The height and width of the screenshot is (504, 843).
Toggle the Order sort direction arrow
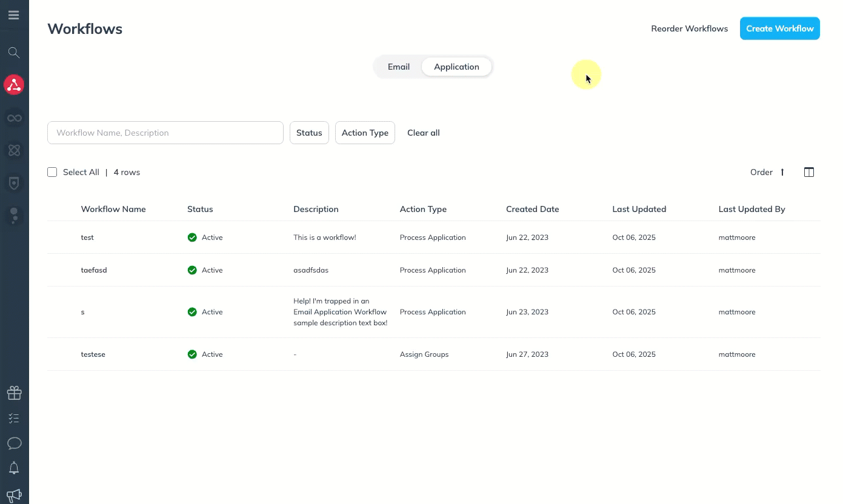[782, 172]
